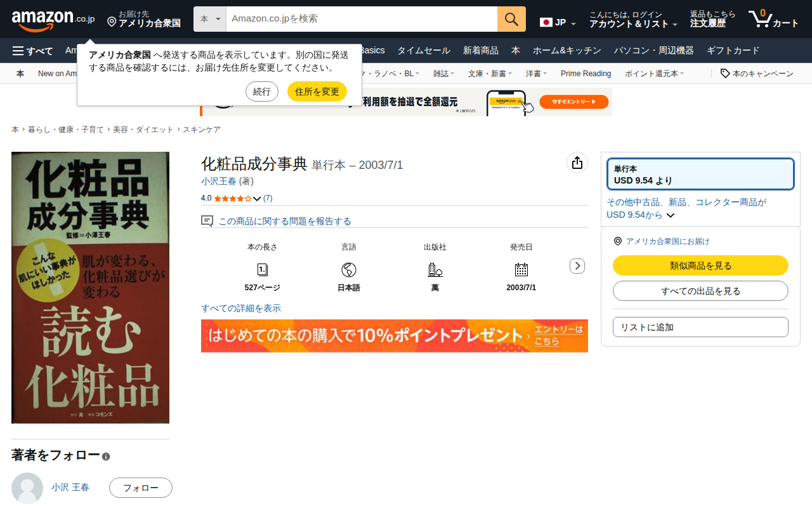Viewport: 812px width, 508px height.
Task: Follow the author with フォロー button
Action: point(141,488)
